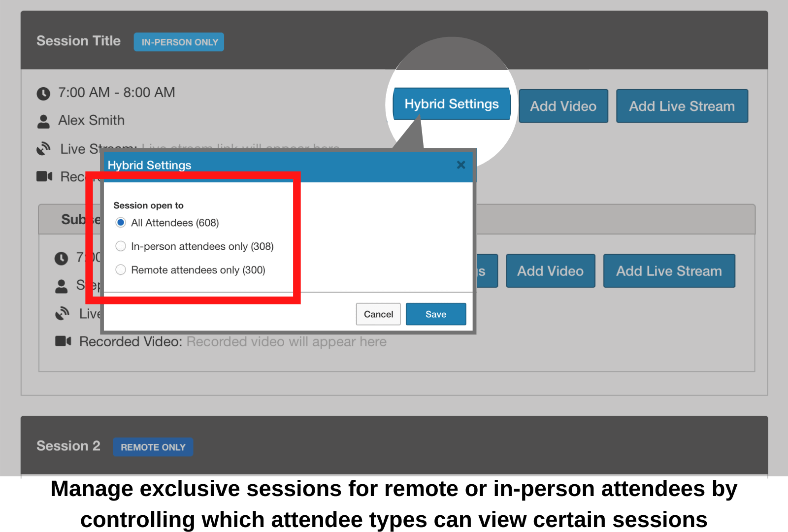The width and height of the screenshot is (788, 532).
Task: Click the clock icon in the subsession
Action: tap(62, 258)
